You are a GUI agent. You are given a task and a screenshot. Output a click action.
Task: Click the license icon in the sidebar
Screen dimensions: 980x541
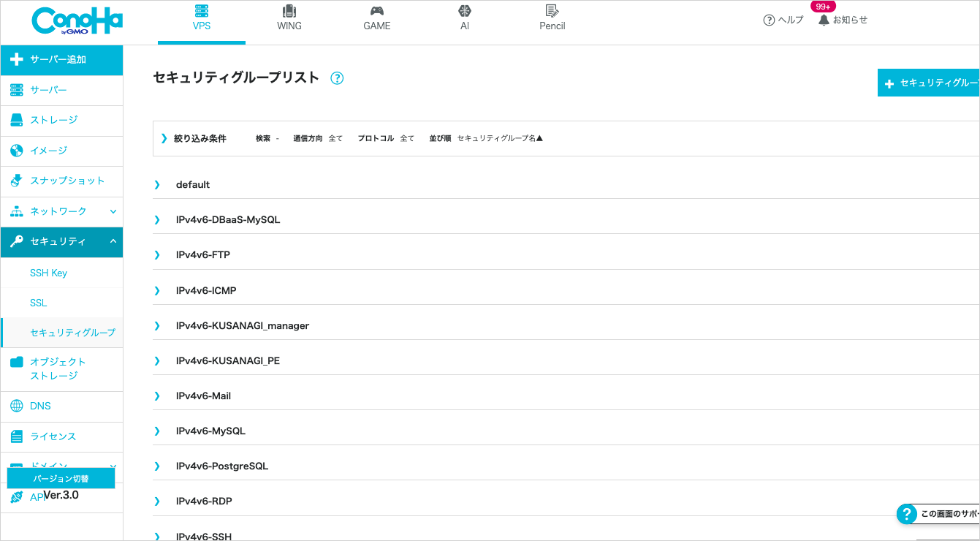[17, 436]
